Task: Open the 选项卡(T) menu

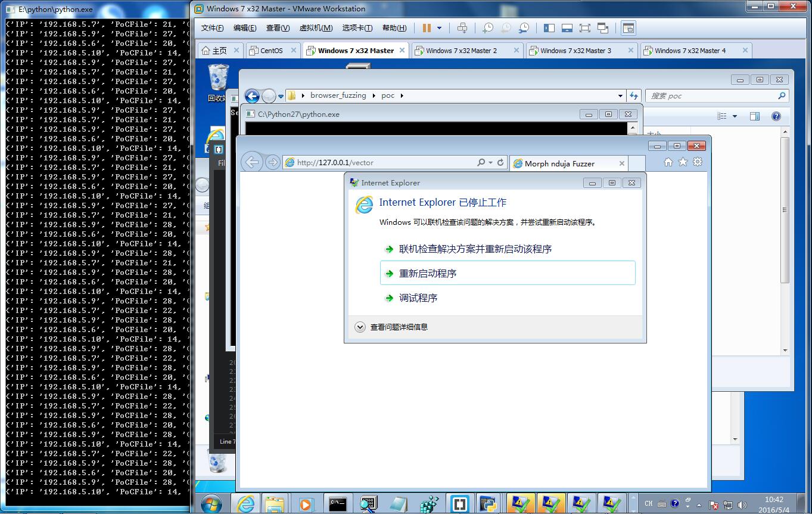Action: coord(357,28)
